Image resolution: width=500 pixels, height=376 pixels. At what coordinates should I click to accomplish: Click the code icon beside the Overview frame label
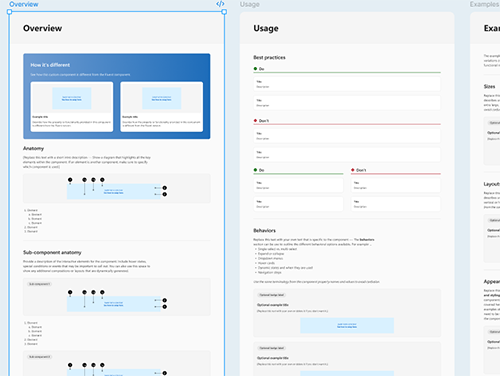(220, 4)
